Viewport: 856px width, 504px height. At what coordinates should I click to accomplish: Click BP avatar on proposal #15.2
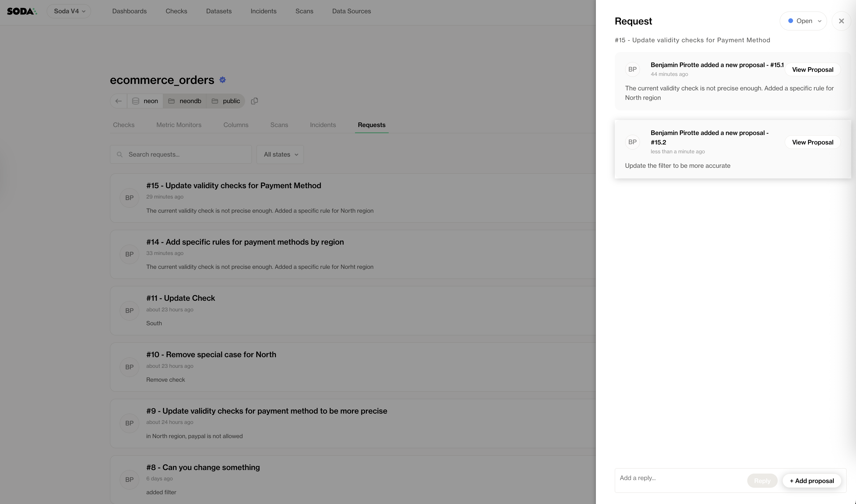coord(632,142)
